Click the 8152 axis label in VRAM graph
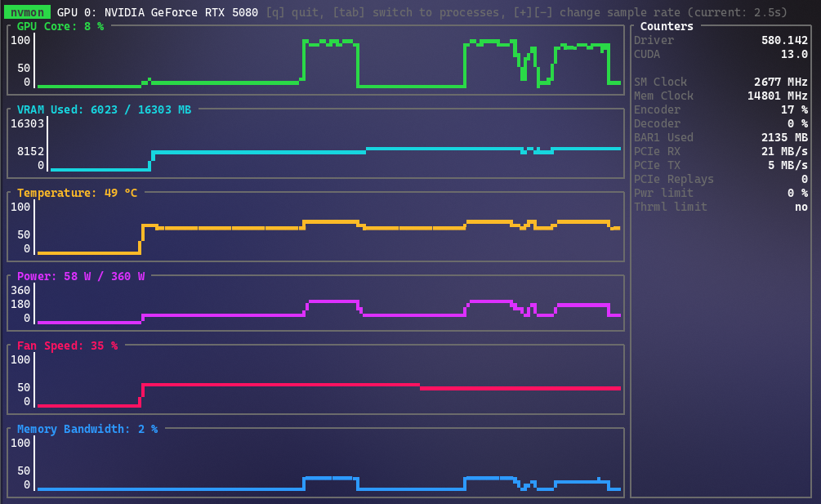Viewport: 821px width, 504px height. [x=30, y=151]
